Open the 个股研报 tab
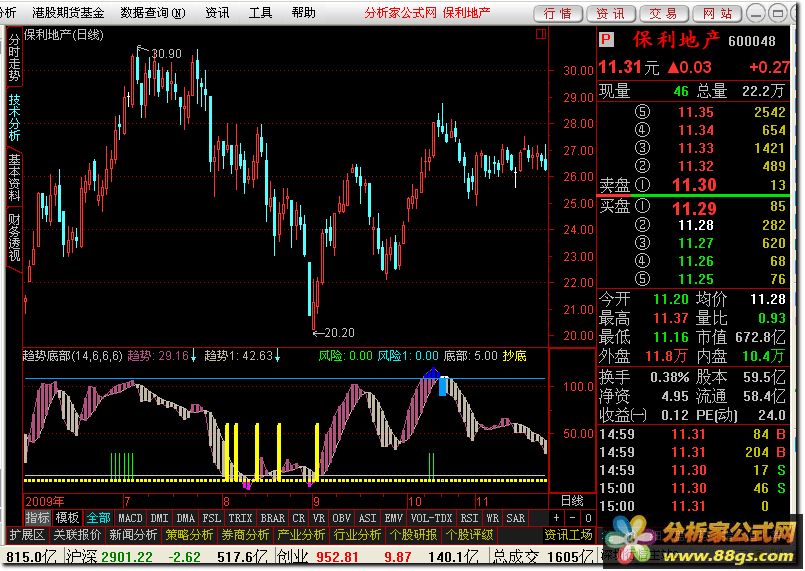Image resolution: width=805 pixels, height=571 pixels. 413,535
